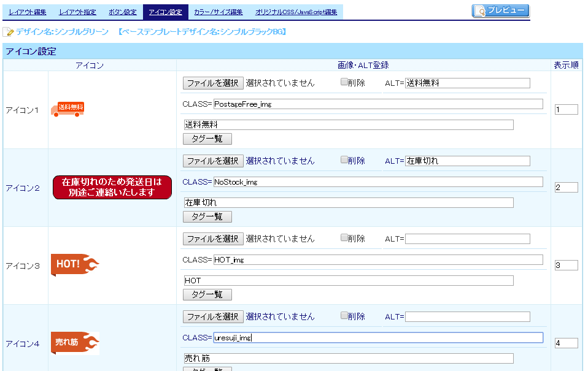Click the プレビュー button
The width and height of the screenshot is (588, 371).
501,11
